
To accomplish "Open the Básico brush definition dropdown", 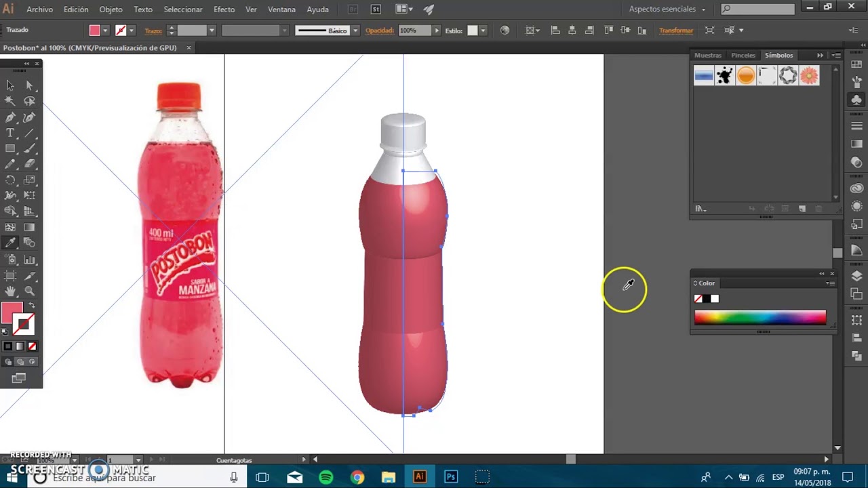I will [355, 30].
